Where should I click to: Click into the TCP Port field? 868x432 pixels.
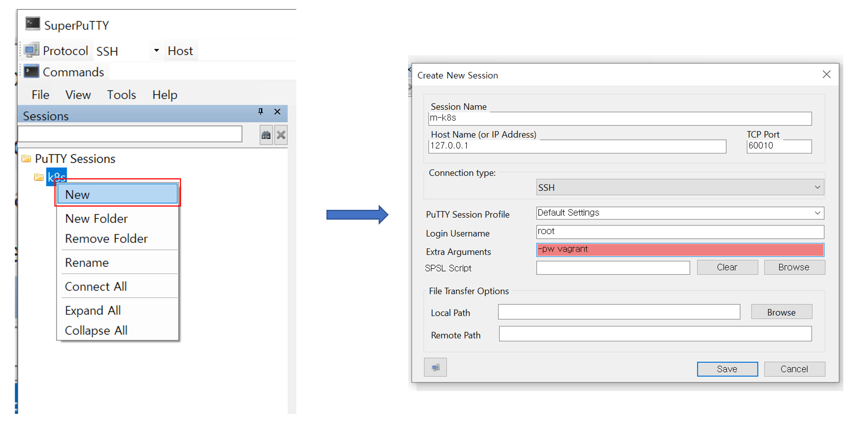tap(778, 146)
